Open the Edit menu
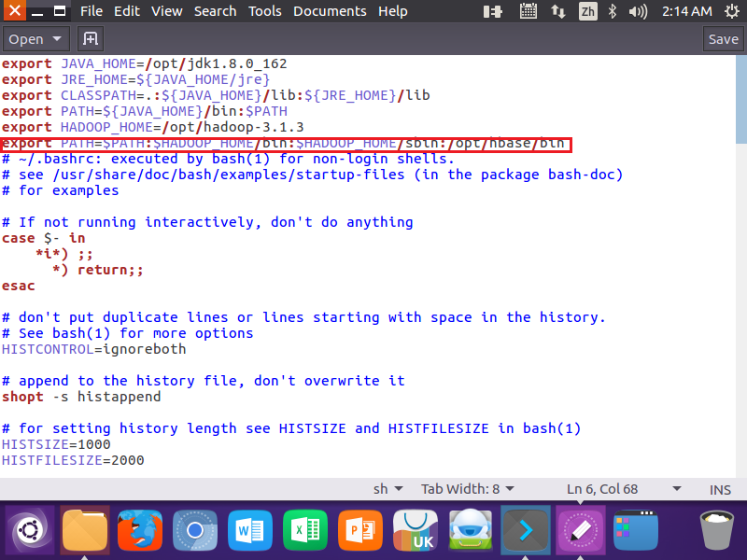This screenshot has height=560, width=747. coord(127,11)
